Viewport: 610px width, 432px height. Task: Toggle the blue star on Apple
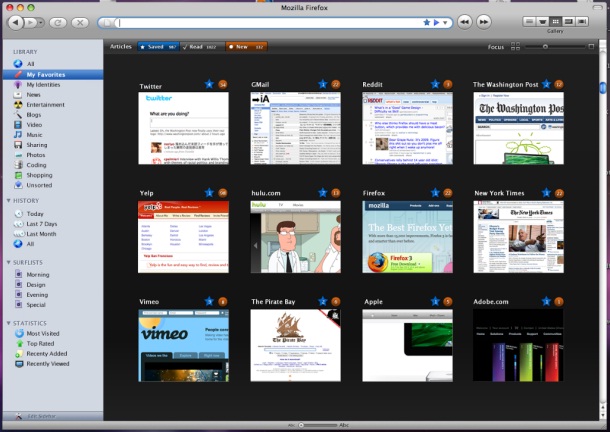(x=435, y=301)
